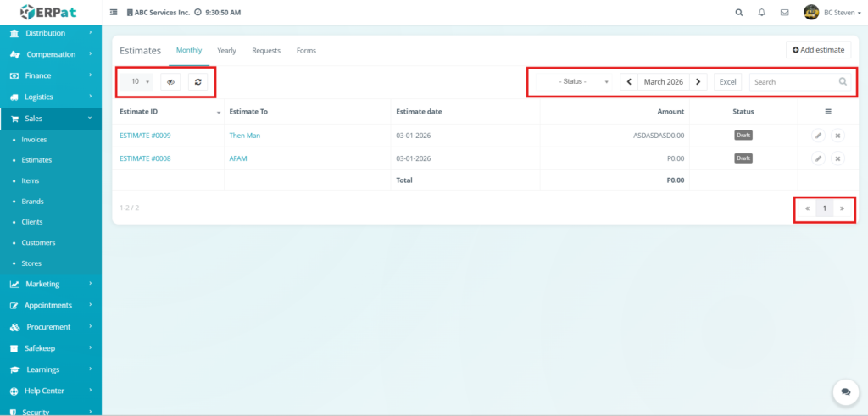This screenshot has width=868, height=416.
Task: Edit ESTIMATE #0009 with pencil icon
Action: coord(818,135)
